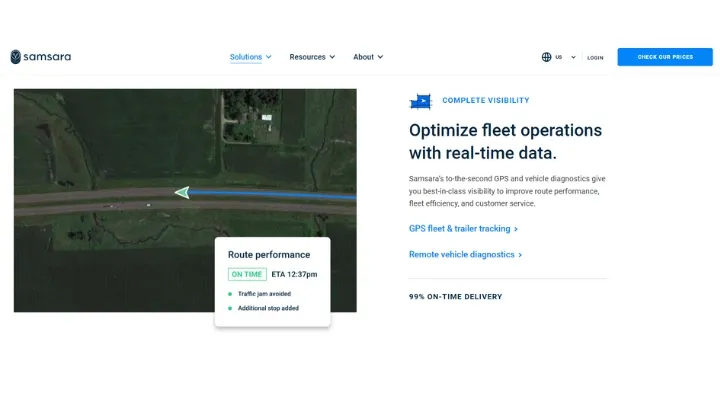Click green dot beside Additional stop added
This screenshot has height=405, width=720.
tap(229, 308)
